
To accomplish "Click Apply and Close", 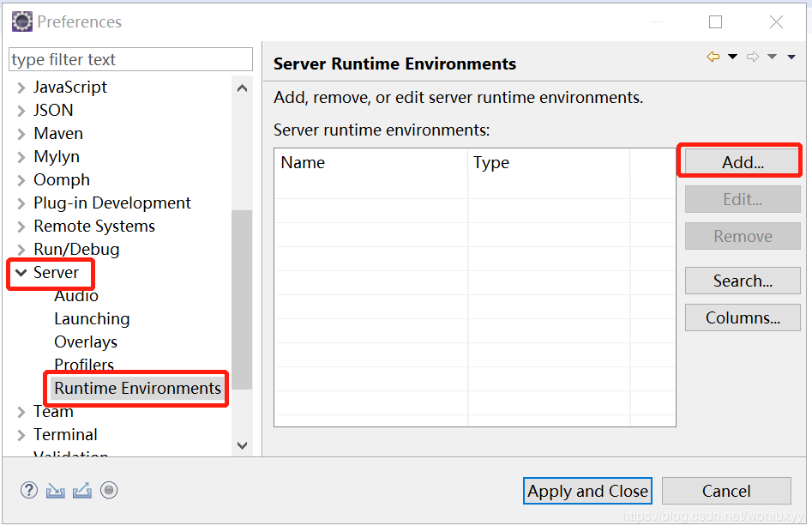I will (x=587, y=491).
